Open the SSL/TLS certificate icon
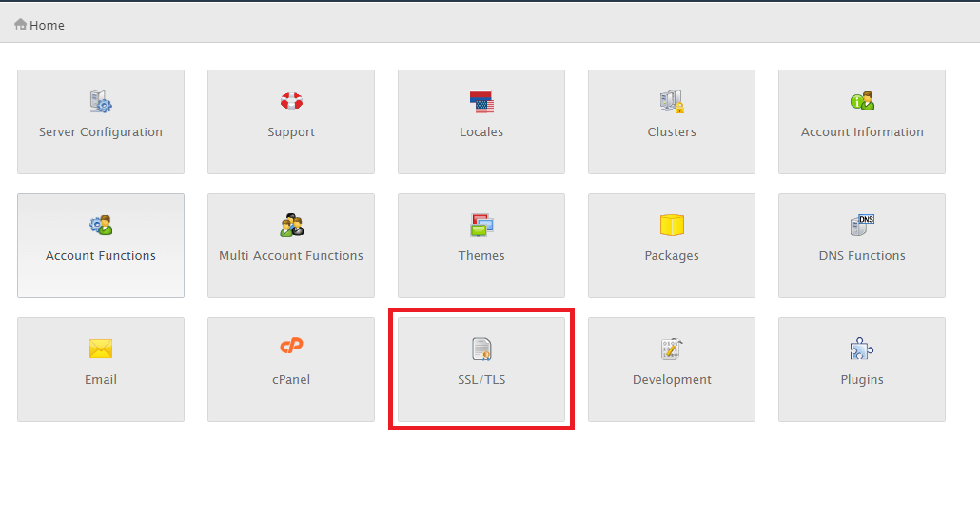This screenshot has height=518, width=980. pyautogui.click(x=481, y=349)
